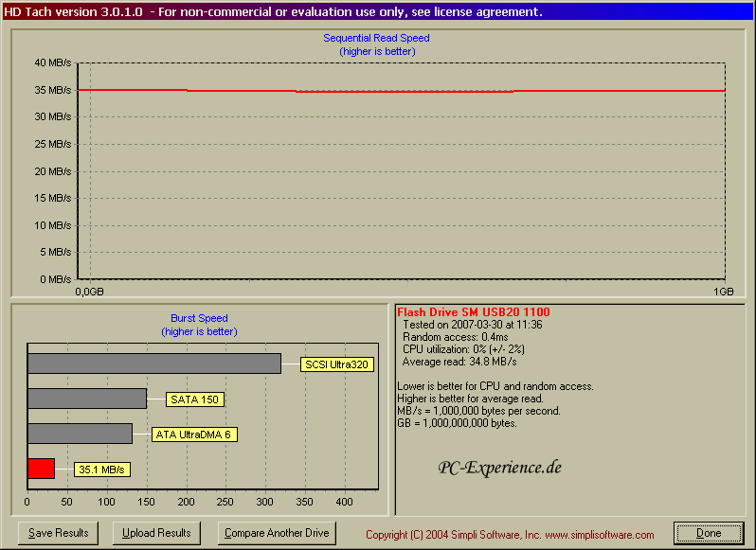The height and width of the screenshot is (550, 756).
Task: Click the Average read 34.8 MB/s line
Action: point(459,362)
